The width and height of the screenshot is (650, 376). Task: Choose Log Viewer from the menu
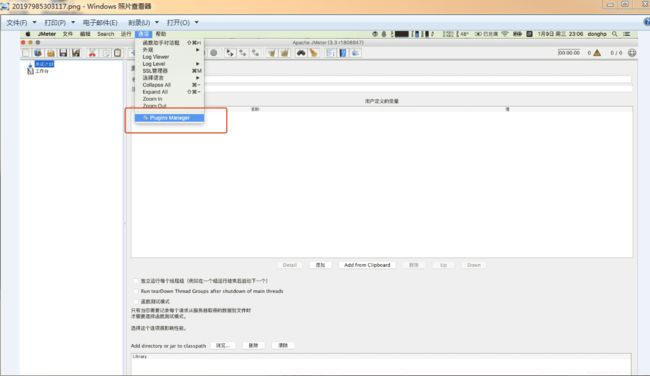click(169, 57)
